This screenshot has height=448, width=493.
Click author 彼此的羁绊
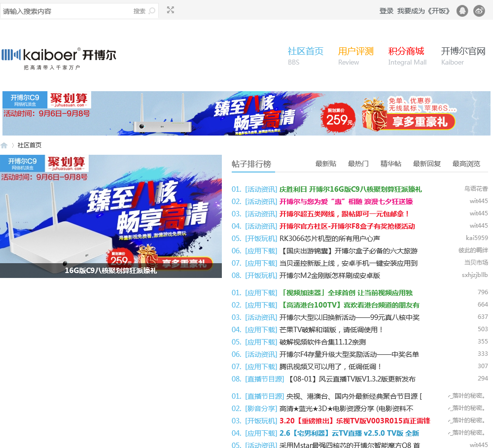[473, 250]
